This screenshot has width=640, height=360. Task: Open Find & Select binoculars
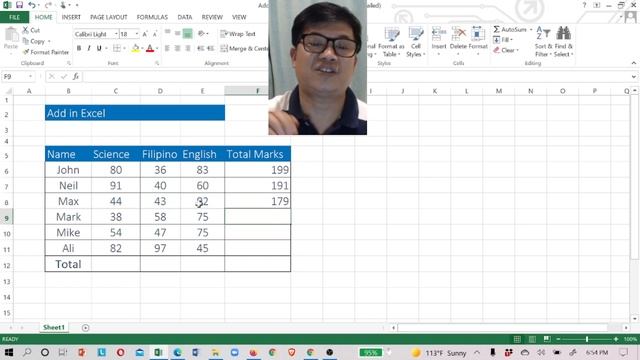click(x=564, y=42)
